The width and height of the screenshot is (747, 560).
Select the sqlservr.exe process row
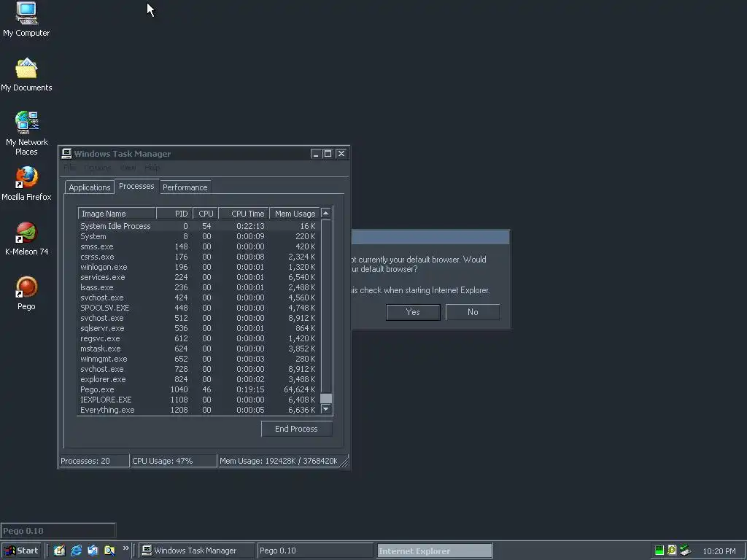coord(198,328)
